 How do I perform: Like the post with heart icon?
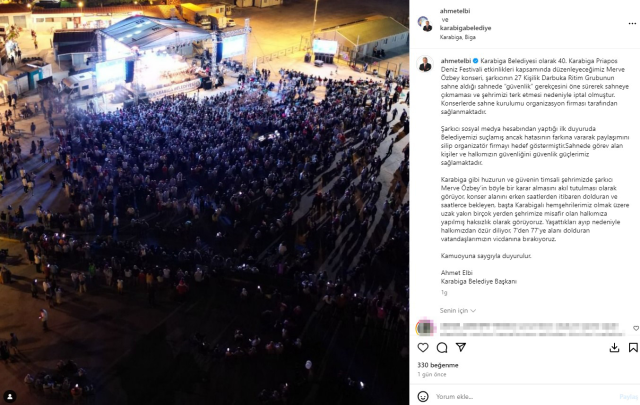point(423,347)
